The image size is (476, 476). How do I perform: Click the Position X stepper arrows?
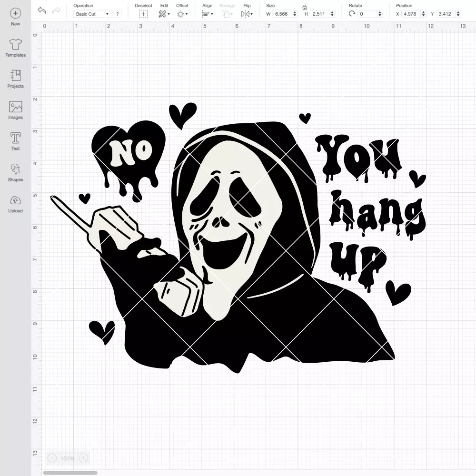(424, 14)
